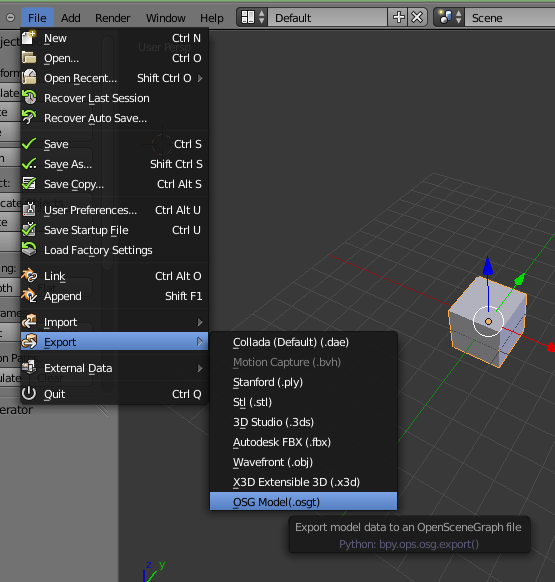Choose Recover Last Session
The width and height of the screenshot is (555, 582).
(114, 98)
